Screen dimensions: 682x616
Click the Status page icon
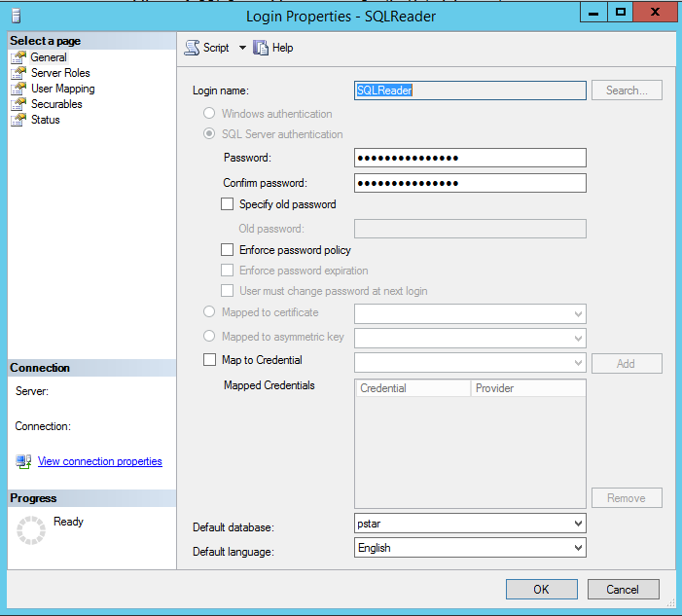pyautogui.click(x=18, y=120)
